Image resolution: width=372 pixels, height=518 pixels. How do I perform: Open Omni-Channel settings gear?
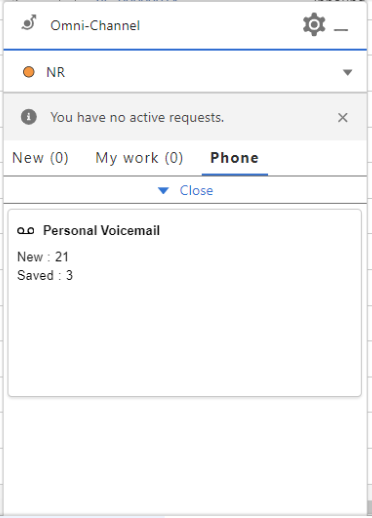pyautogui.click(x=314, y=25)
